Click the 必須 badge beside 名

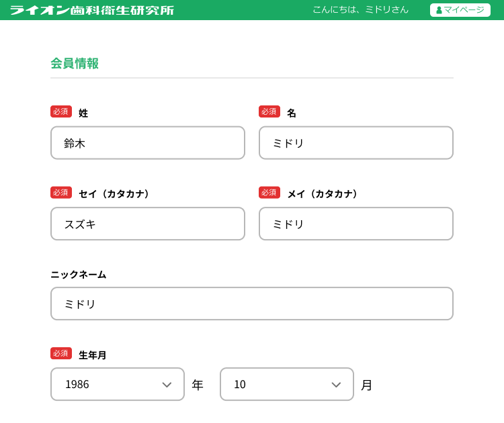click(x=269, y=111)
